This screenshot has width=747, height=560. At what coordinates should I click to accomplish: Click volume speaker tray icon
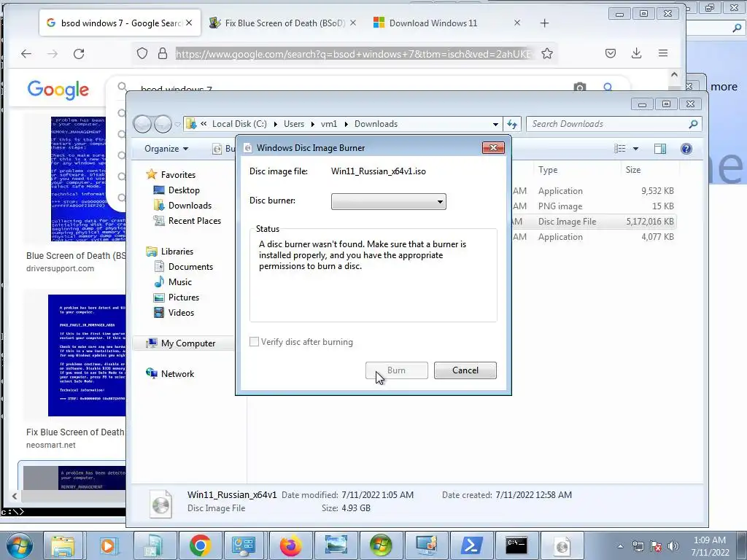pos(673,546)
